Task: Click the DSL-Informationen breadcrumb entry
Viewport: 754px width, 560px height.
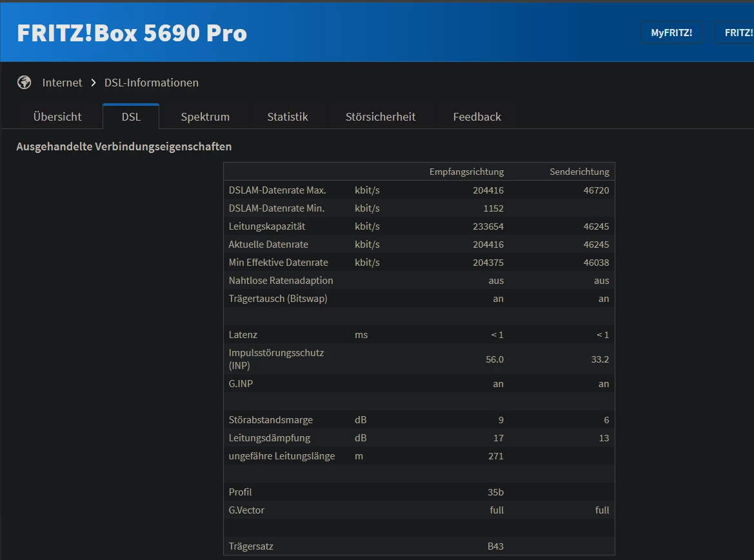Action: (152, 83)
